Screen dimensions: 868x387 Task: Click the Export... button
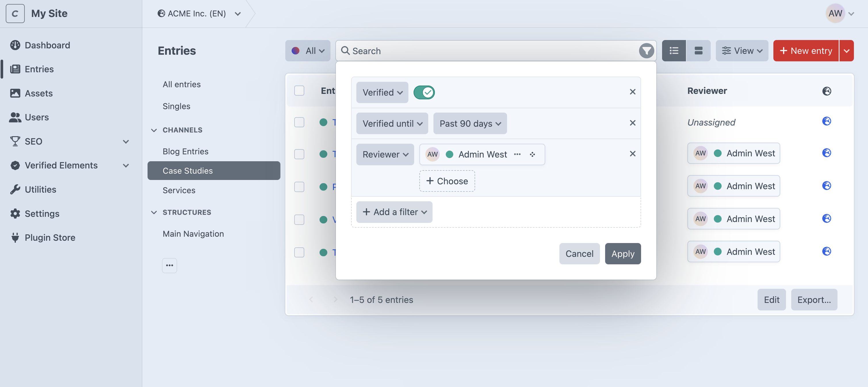tap(814, 300)
